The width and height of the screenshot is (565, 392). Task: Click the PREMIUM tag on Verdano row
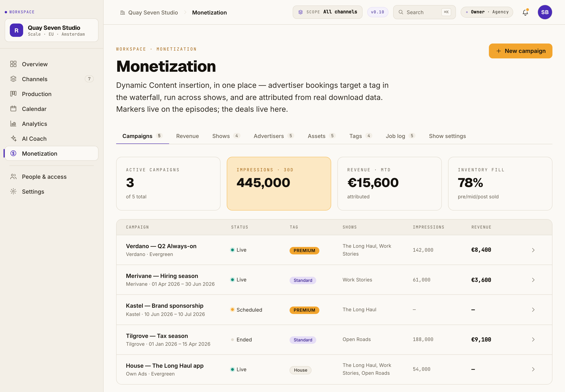pos(304,250)
